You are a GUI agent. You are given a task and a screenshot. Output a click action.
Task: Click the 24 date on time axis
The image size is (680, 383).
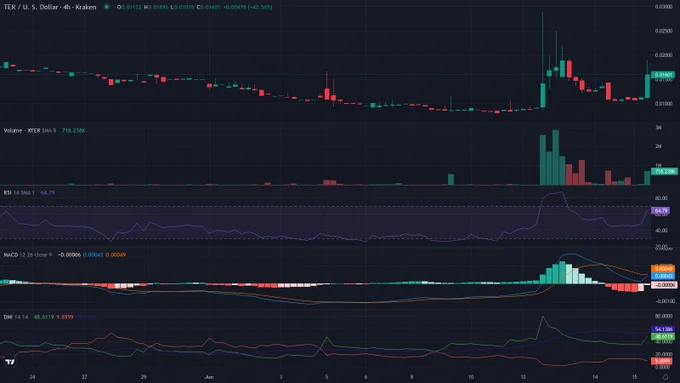click(x=32, y=377)
